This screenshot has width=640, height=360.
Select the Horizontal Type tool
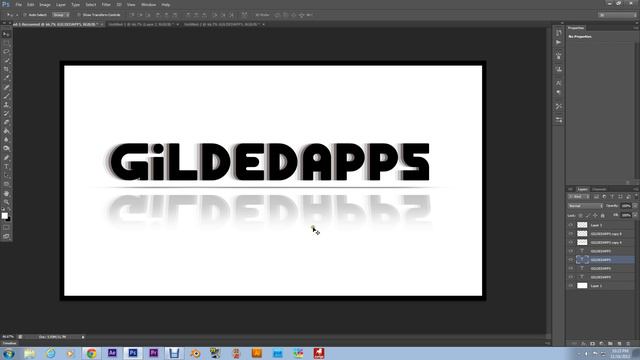(6, 167)
